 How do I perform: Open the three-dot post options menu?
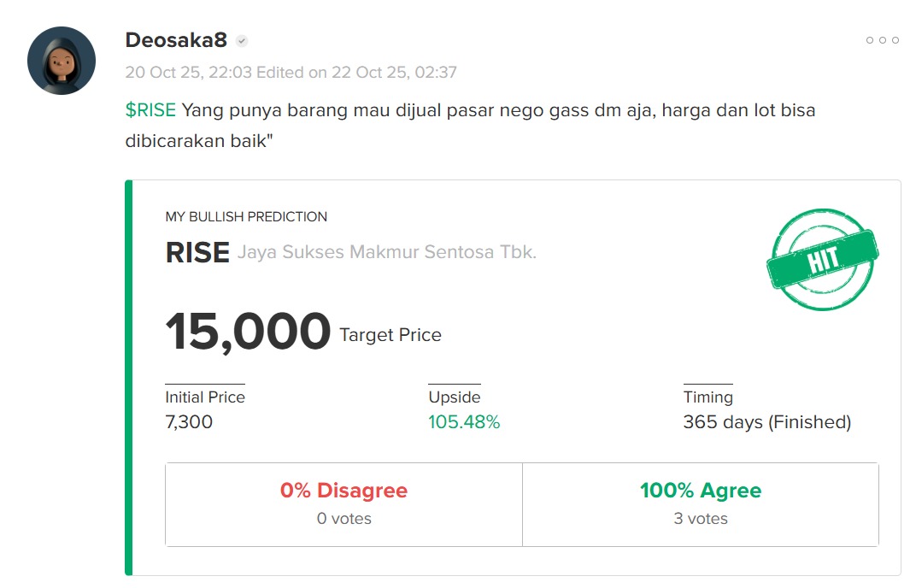point(884,39)
